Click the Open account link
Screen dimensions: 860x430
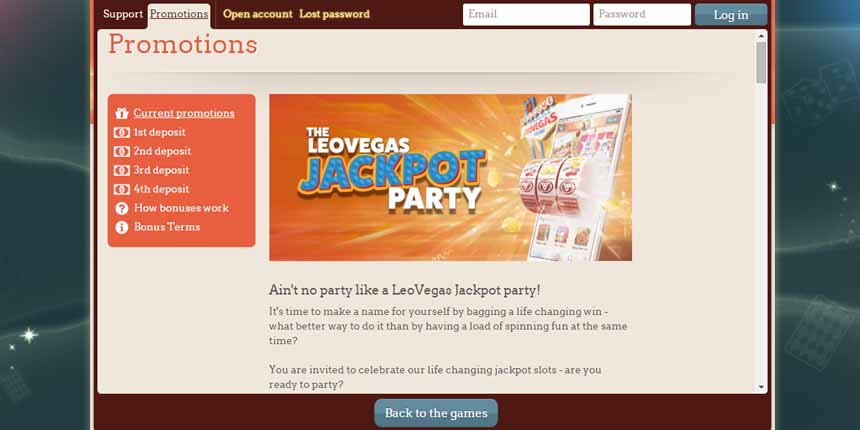coord(258,14)
